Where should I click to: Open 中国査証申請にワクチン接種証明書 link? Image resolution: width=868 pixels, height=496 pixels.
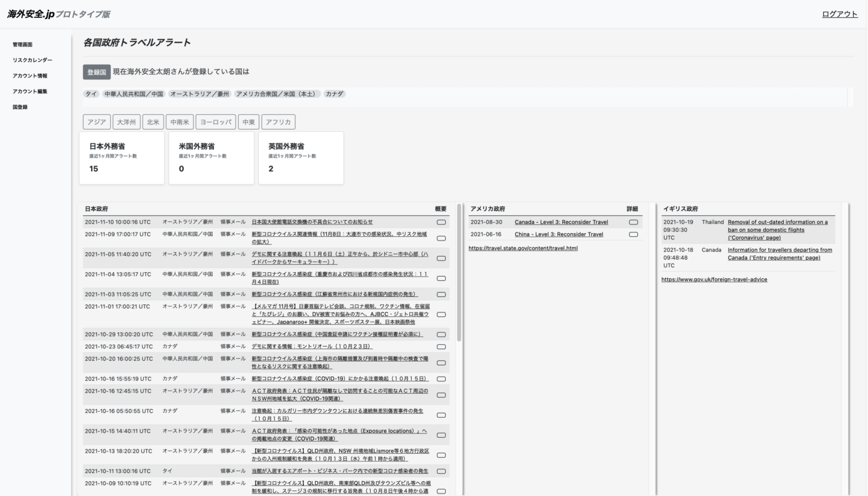(337, 334)
